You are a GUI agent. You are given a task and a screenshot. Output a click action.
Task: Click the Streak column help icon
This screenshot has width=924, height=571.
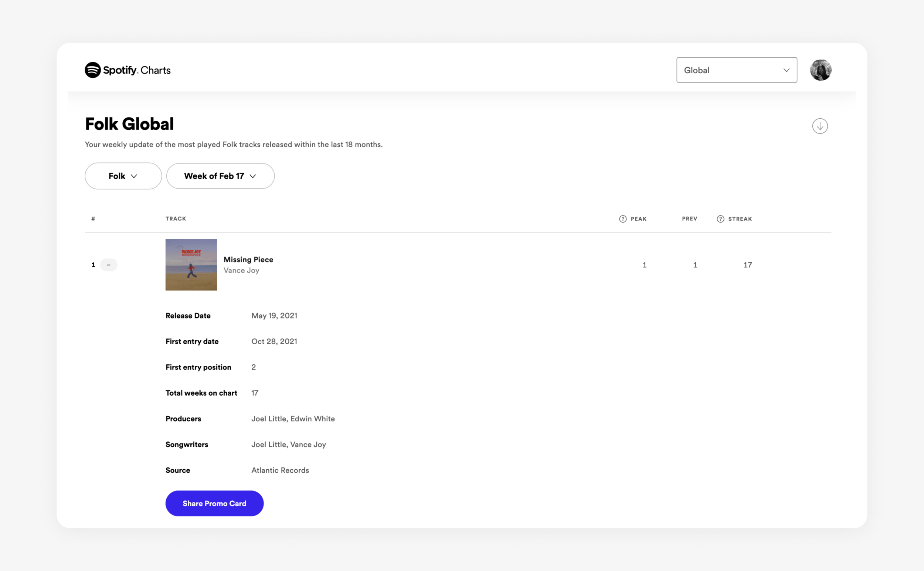720,219
